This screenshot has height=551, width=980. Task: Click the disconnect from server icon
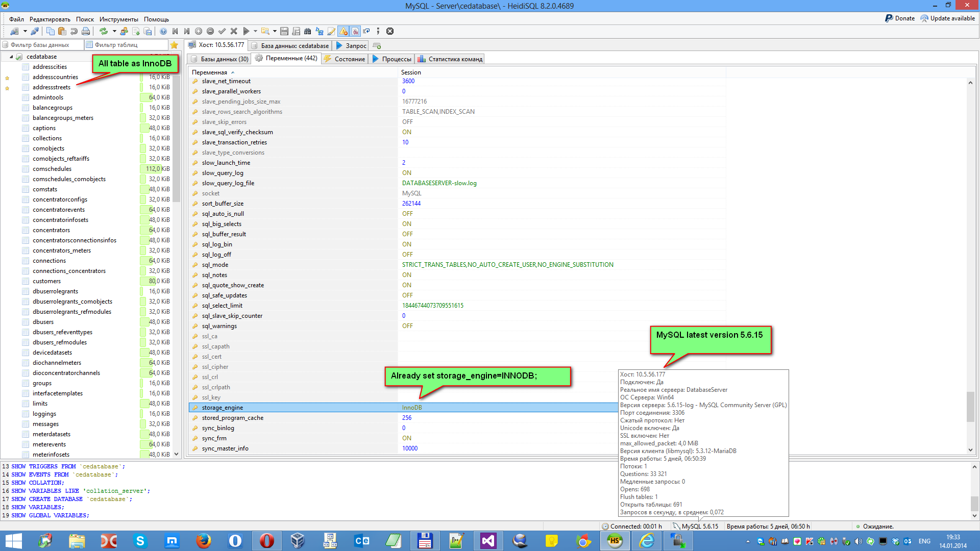point(35,31)
